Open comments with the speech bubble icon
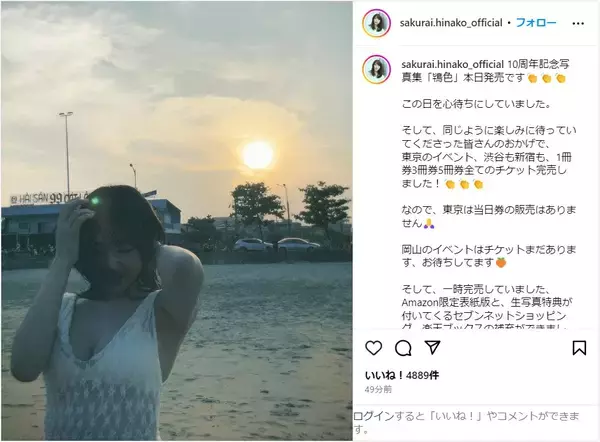 pyautogui.click(x=403, y=348)
